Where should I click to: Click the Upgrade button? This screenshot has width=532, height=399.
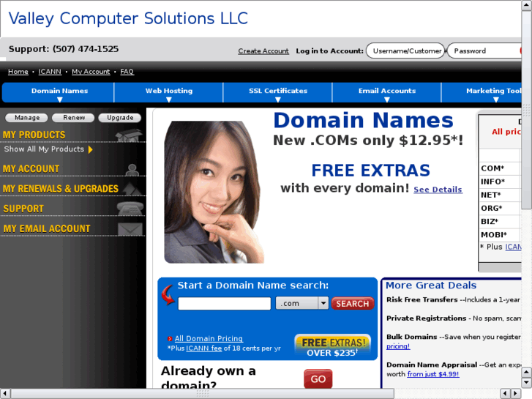coord(120,118)
